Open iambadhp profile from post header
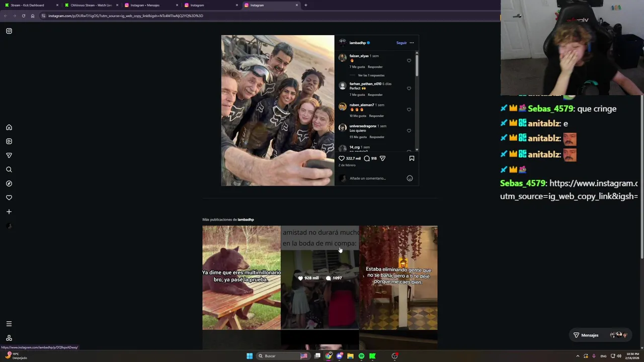Viewport: 644px width, 362px height. click(358, 43)
